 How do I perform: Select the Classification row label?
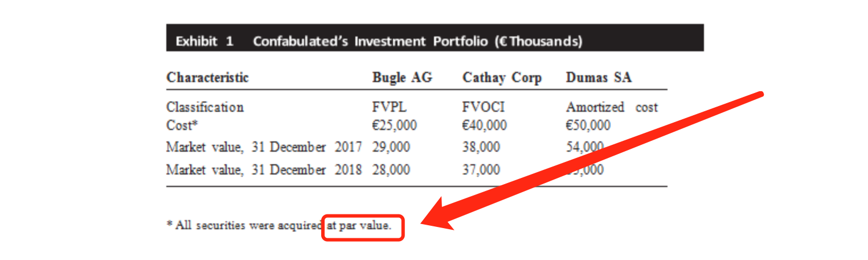205,107
